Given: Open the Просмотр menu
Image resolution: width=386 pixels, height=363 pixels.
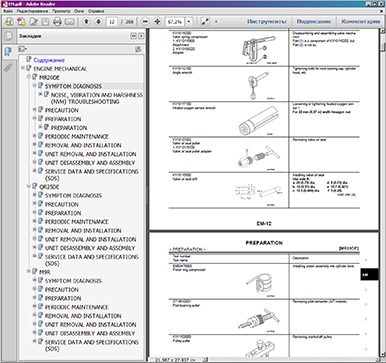Looking at the screenshot, I should [x=61, y=11].
